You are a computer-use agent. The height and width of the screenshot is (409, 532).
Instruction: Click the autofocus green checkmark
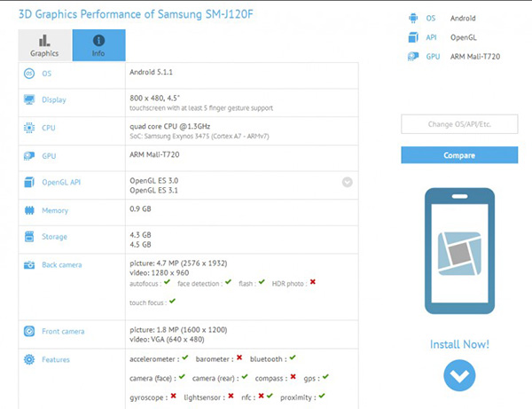166,282
